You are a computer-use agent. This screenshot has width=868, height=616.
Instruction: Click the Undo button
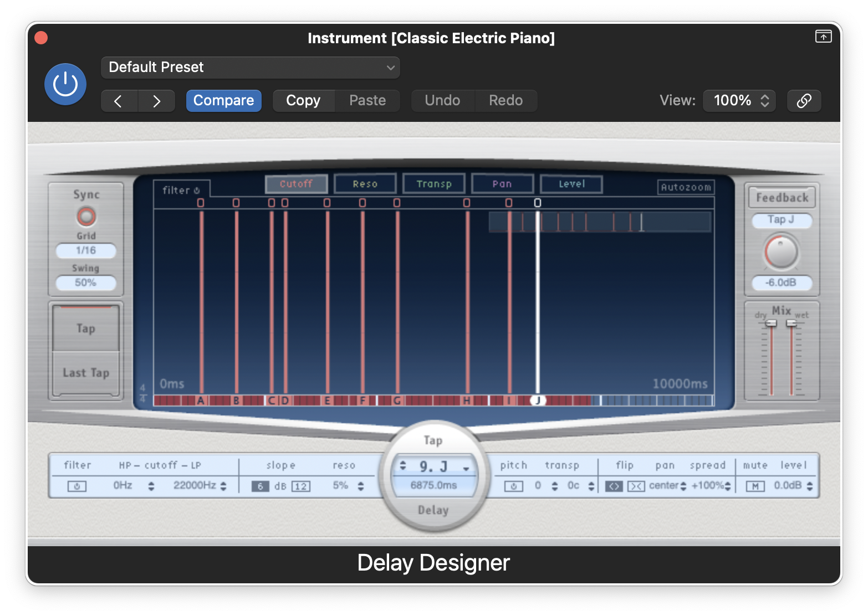pyautogui.click(x=442, y=101)
